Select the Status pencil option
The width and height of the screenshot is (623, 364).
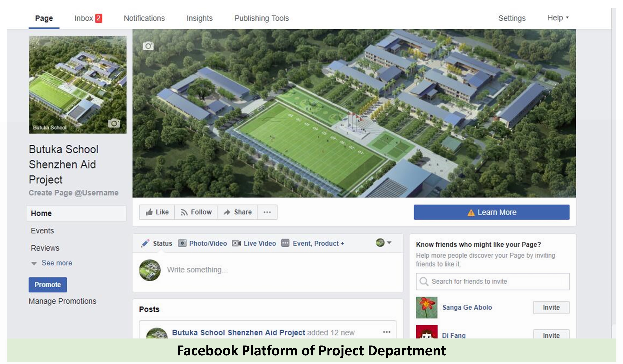click(157, 244)
